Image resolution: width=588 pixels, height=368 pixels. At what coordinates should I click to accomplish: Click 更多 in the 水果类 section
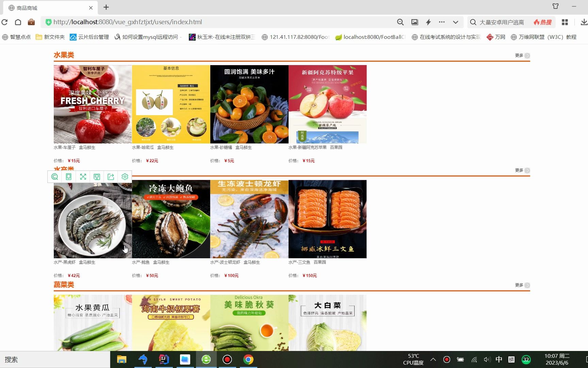click(522, 56)
